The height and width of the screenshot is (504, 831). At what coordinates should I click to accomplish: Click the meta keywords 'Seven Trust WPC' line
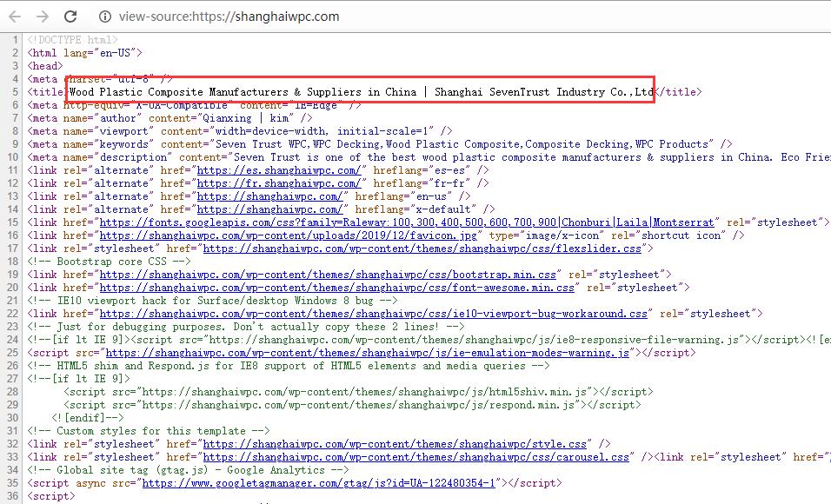pyautogui.click(x=380, y=144)
